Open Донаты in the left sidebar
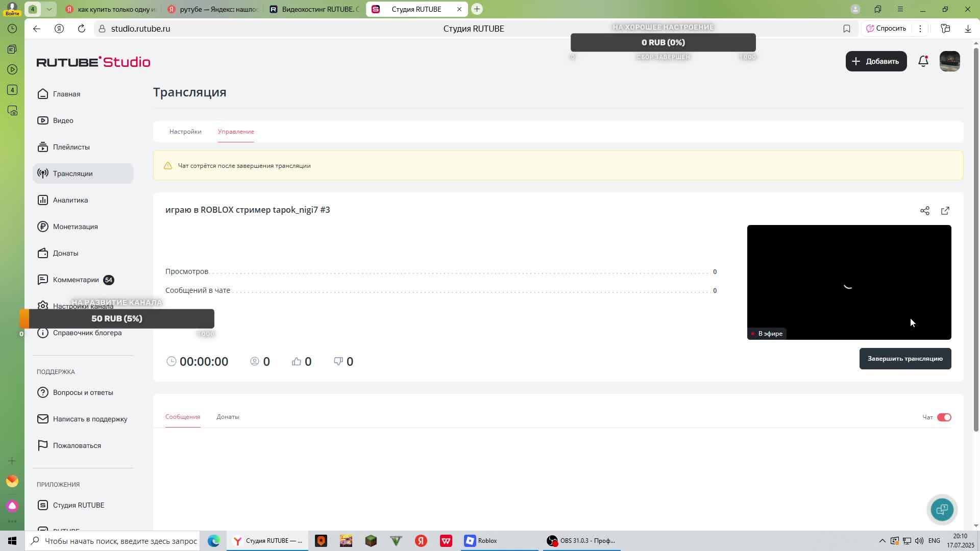This screenshot has width=980, height=551. (65, 253)
